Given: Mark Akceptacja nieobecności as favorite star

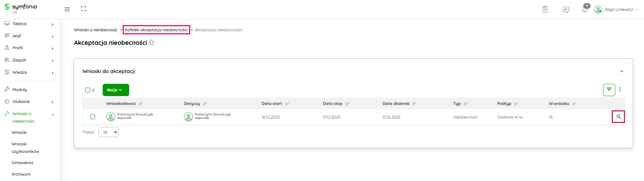Looking at the screenshot, I should point(152,42).
